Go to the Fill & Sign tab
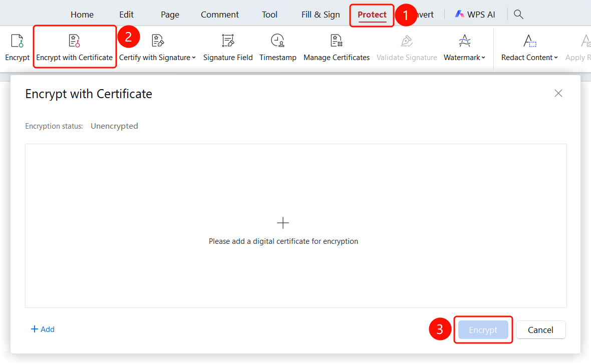 pos(321,15)
